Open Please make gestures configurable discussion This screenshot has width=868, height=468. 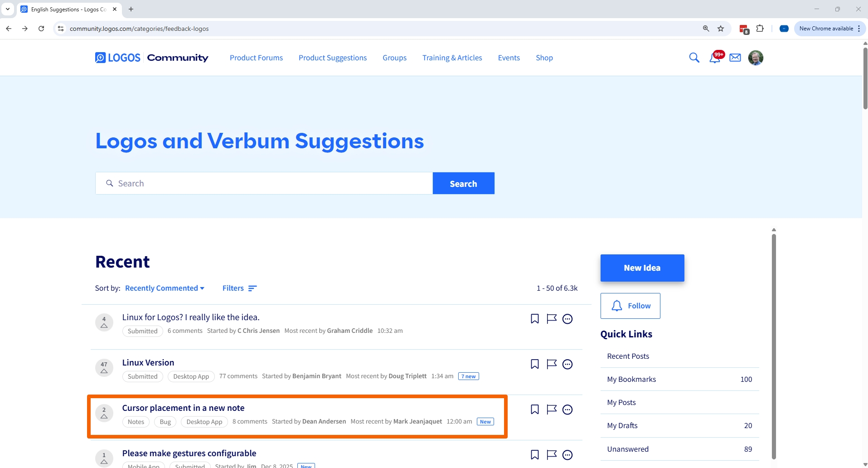[x=189, y=453]
